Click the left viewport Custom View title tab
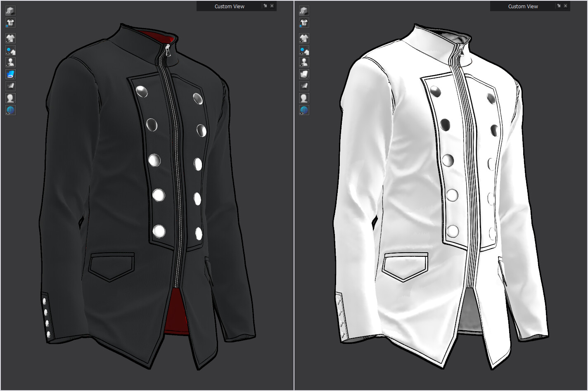This screenshot has width=588, height=391. click(x=229, y=6)
